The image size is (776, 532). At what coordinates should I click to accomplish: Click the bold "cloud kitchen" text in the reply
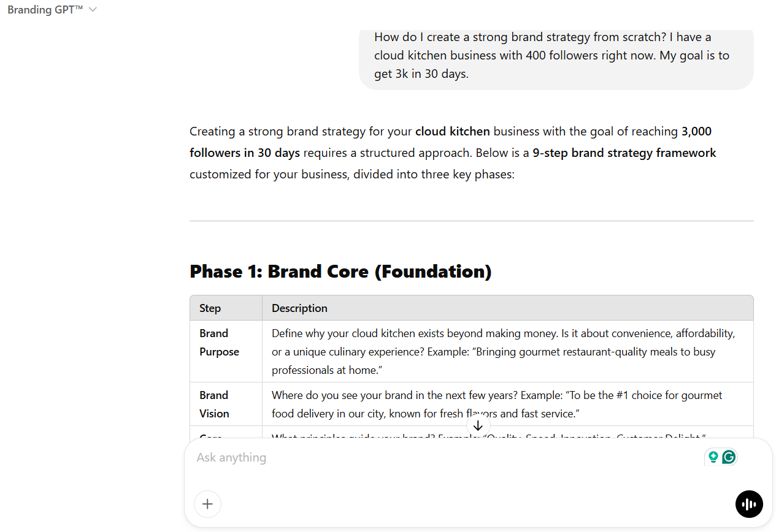pos(452,131)
